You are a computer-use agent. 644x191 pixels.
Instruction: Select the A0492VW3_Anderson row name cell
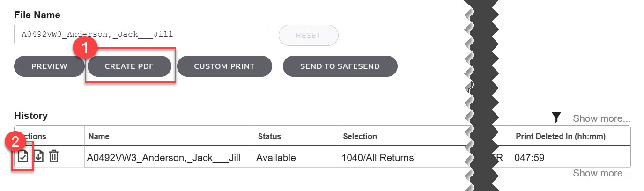coord(163,158)
